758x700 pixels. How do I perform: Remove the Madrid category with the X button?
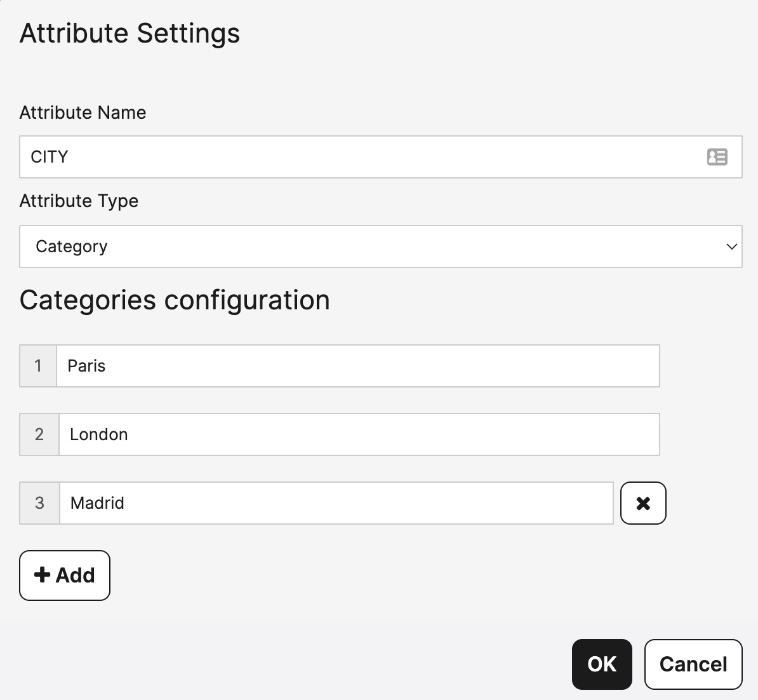(x=643, y=503)
